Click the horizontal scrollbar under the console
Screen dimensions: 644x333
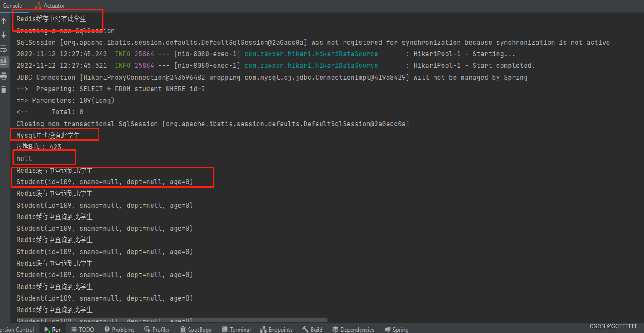pyautogui.click(x=172, y=320)
